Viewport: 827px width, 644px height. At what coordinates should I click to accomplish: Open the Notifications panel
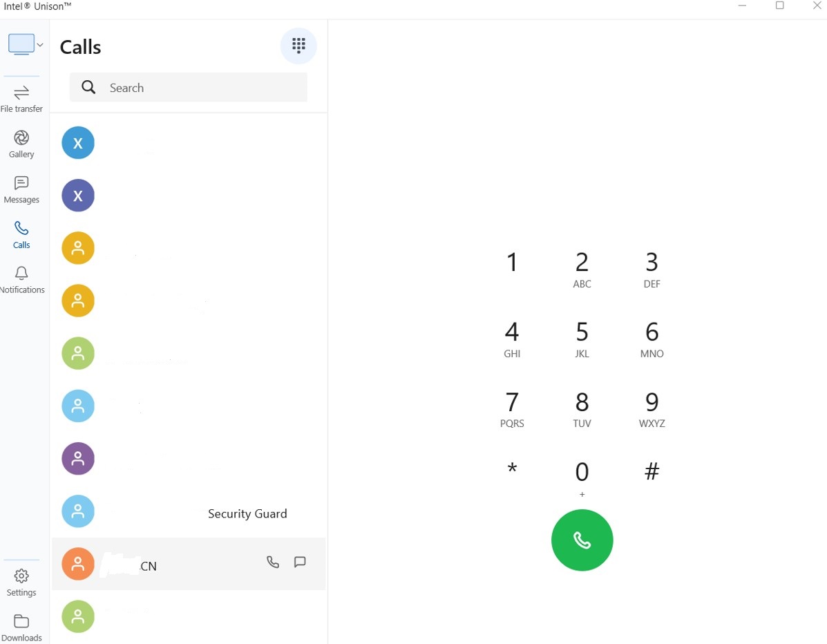click(x=21, y=280)
